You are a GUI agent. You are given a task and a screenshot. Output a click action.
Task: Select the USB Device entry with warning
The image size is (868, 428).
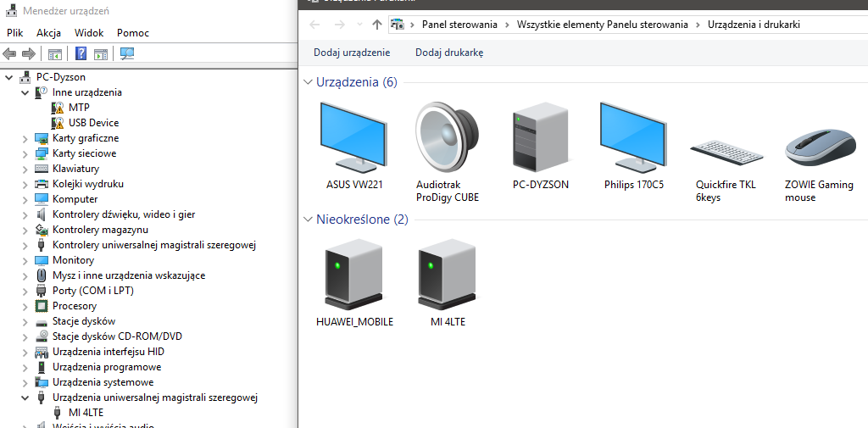click(x=93, y=123)
